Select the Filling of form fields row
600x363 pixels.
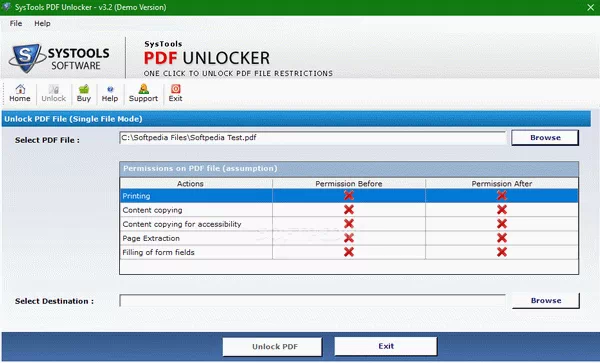click(349, 252)
